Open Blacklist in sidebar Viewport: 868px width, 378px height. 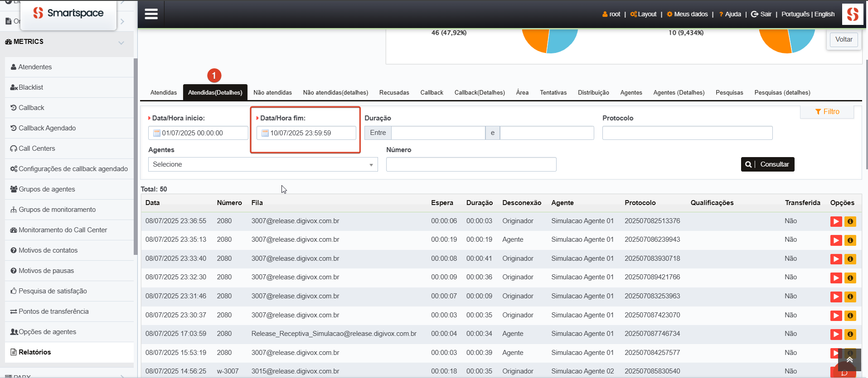tap(69, 87)
